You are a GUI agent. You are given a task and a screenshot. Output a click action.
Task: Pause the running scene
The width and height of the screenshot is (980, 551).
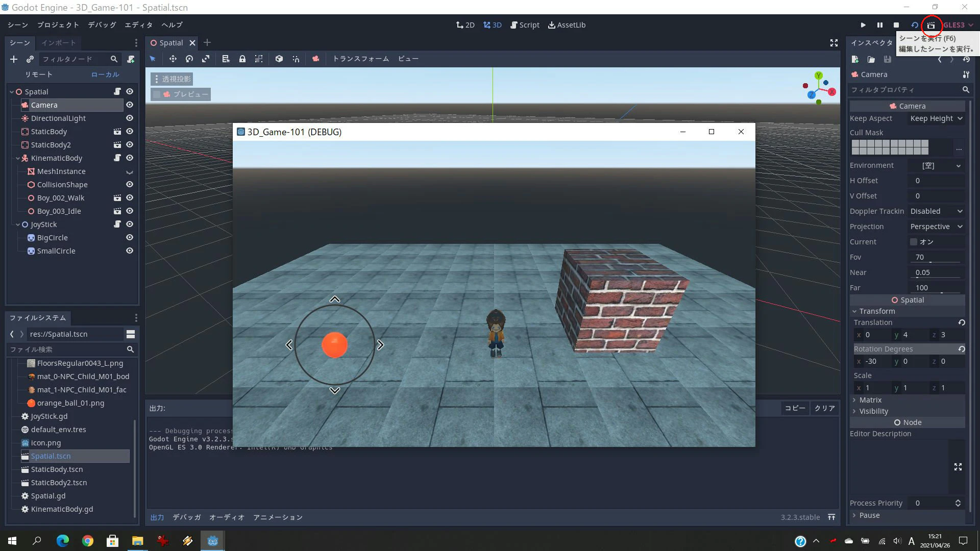tap(879, 25)
